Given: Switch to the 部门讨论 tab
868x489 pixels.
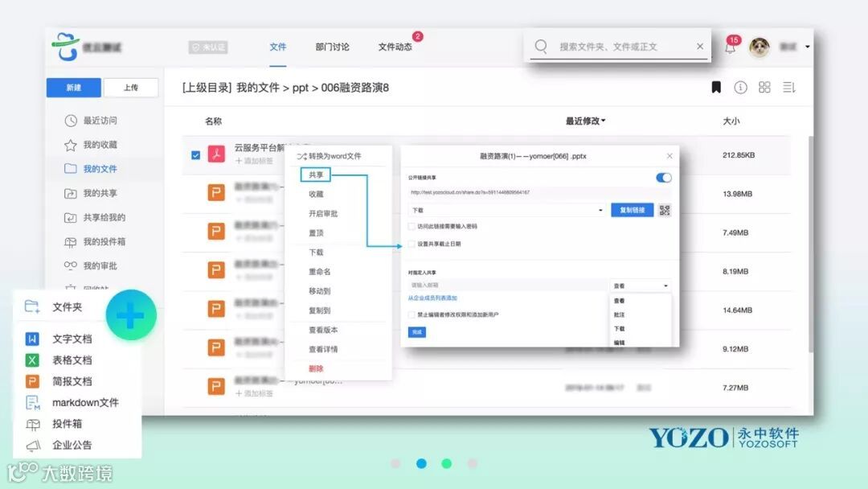Looking at the screenshot, I should [x=332, y=47].
